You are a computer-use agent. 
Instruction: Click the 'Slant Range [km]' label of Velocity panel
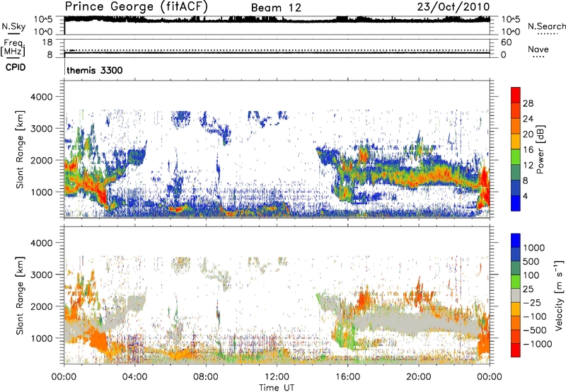click(20, 295)
